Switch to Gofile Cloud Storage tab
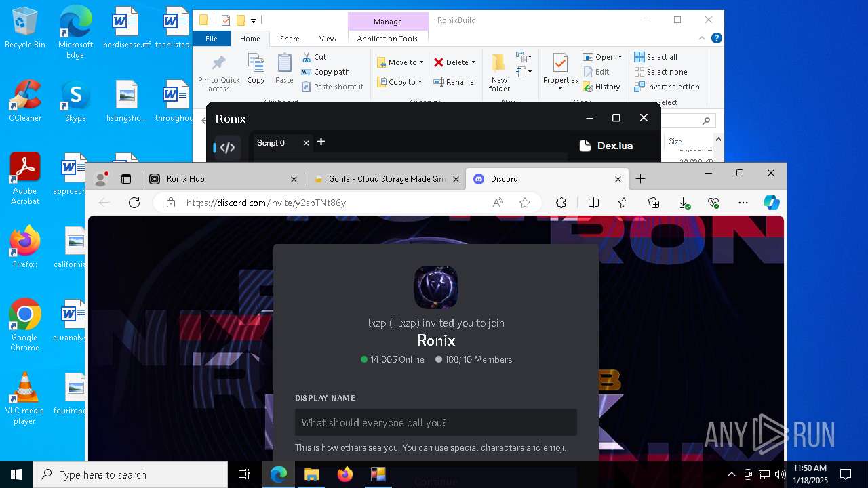The image size is (868, 488). [384, 179]
